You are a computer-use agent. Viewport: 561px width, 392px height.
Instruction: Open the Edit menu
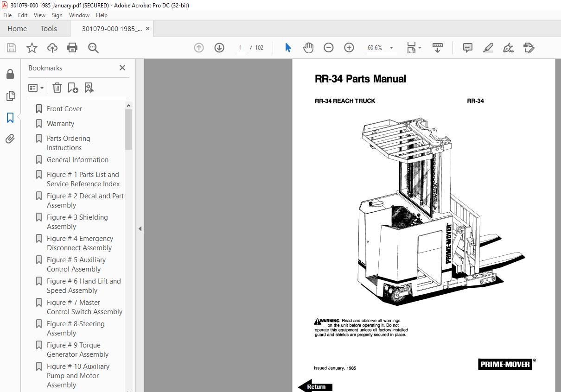point(23,15)
